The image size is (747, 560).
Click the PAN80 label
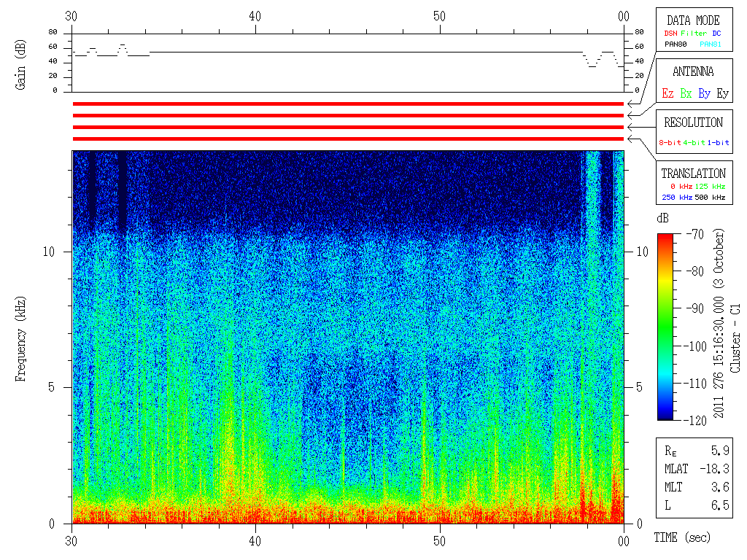pyautogui.click(x=676, y=44)
